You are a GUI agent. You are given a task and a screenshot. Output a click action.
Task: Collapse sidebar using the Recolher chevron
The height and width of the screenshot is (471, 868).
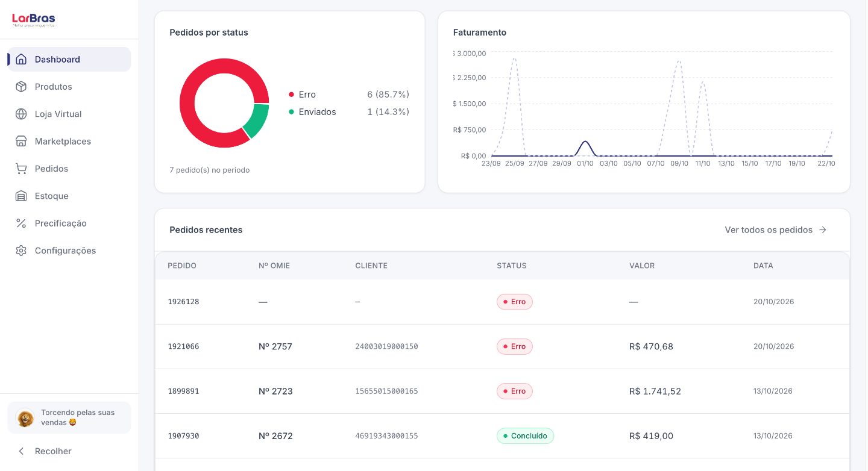(21, 451)
